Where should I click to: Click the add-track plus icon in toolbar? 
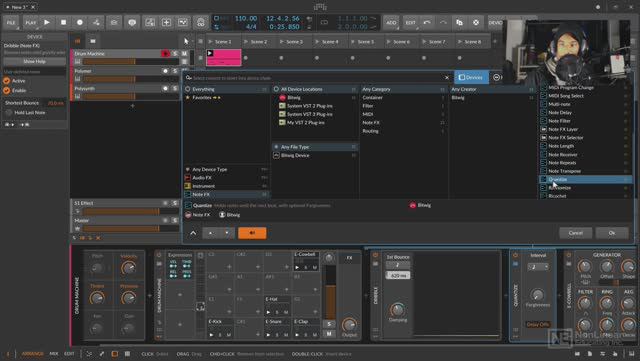[x=166, y=22]
